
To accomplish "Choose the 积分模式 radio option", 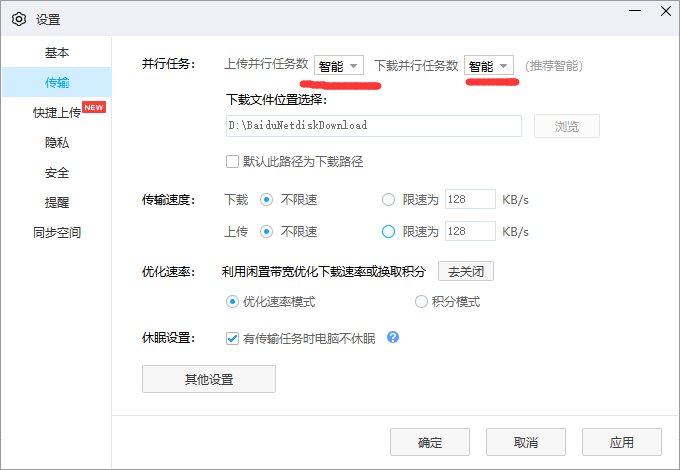I will [421, 301].
